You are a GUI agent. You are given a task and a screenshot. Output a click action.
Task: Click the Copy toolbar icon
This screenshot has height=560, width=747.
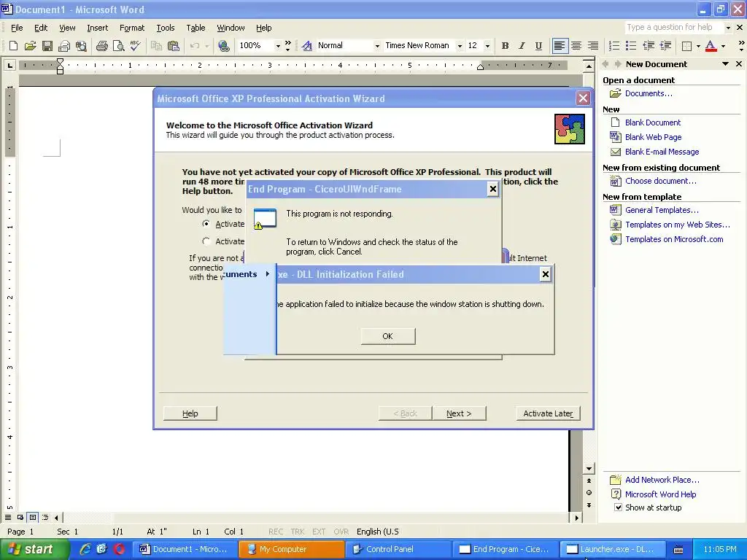pos(156,46)
